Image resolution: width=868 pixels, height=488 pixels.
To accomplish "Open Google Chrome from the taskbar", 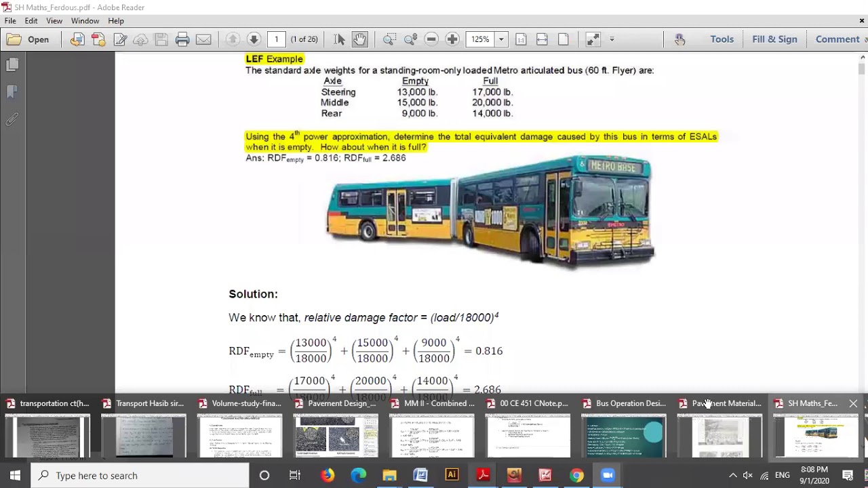I will point(576,475).
